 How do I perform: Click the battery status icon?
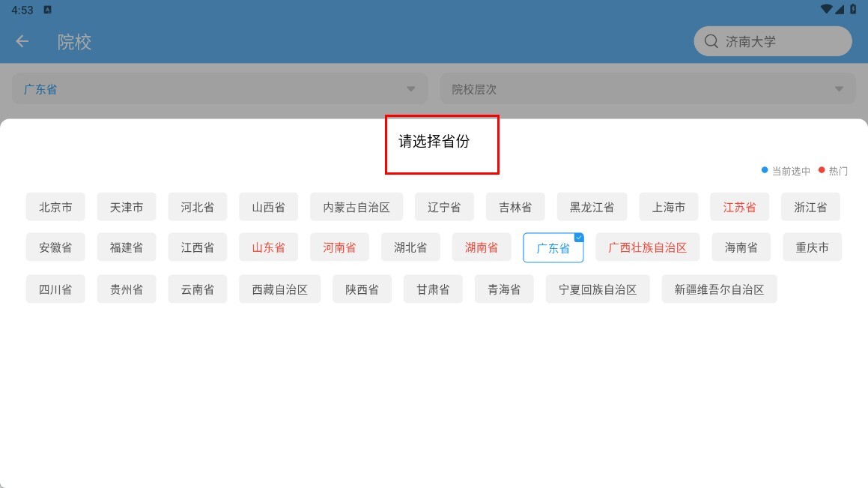point(852,10)
